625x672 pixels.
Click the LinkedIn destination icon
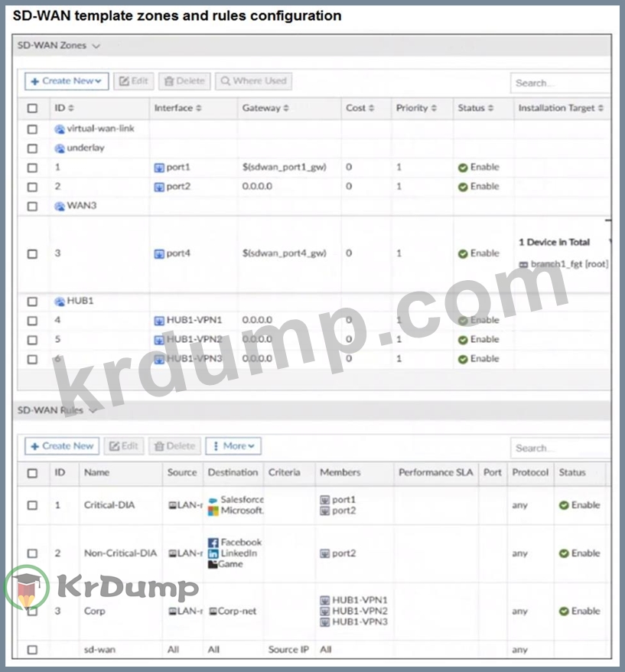pyautogui.click(x=213, y=553)
